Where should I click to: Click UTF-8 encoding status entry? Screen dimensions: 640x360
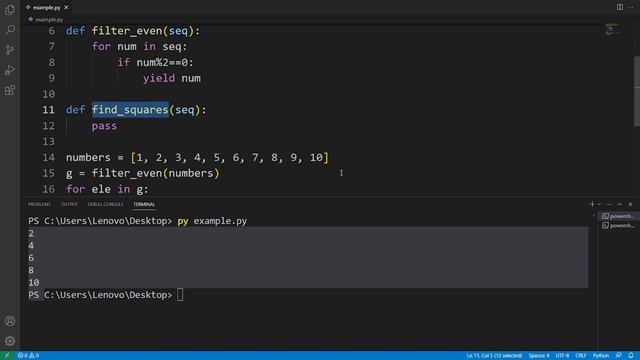[x=562, y=356]
